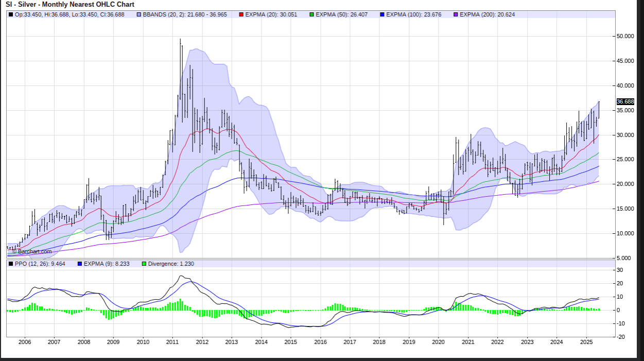
Task: Click the 2025 label on the time axis
Action: [586, 342]
